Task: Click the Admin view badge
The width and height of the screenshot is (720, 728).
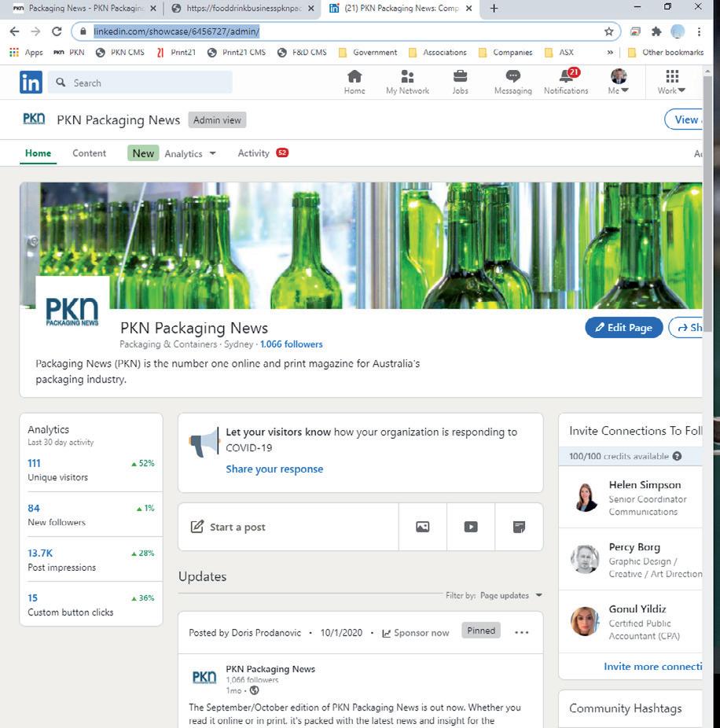Action: point(217,119)
